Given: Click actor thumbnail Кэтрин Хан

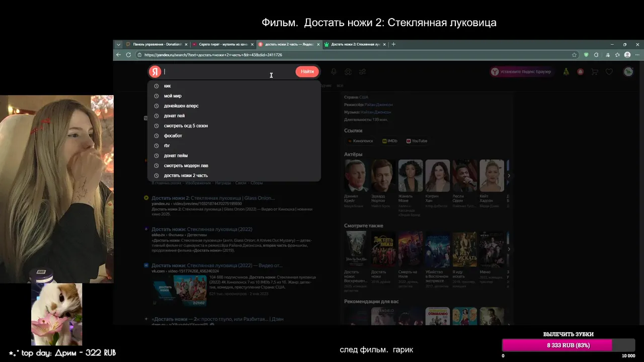Looking at the screenshot, I should point(438,175).
